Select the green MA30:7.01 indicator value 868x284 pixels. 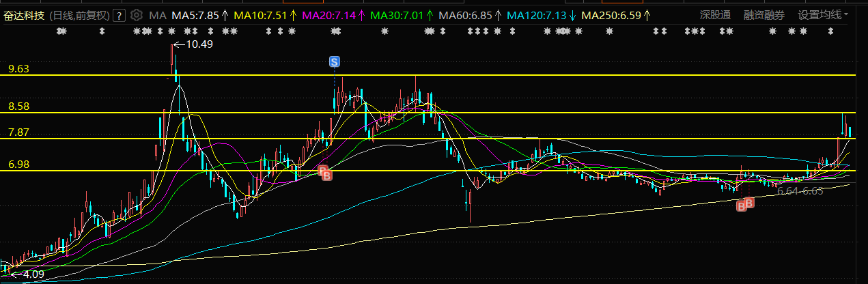coord(397,14)
